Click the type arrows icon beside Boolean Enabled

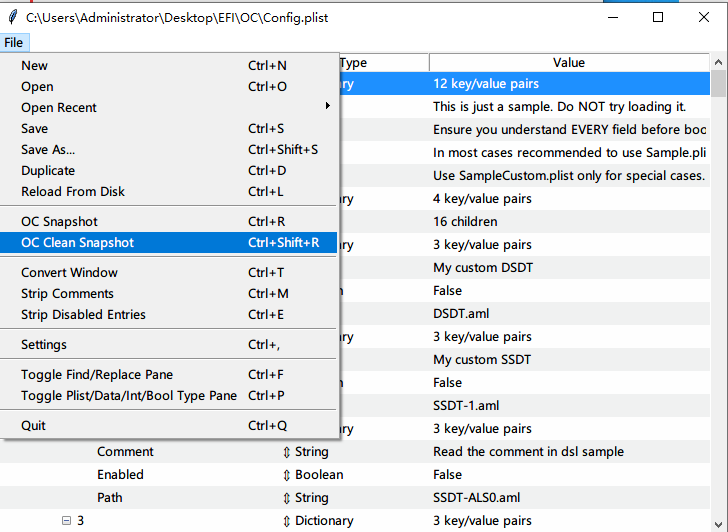(287, 475)
